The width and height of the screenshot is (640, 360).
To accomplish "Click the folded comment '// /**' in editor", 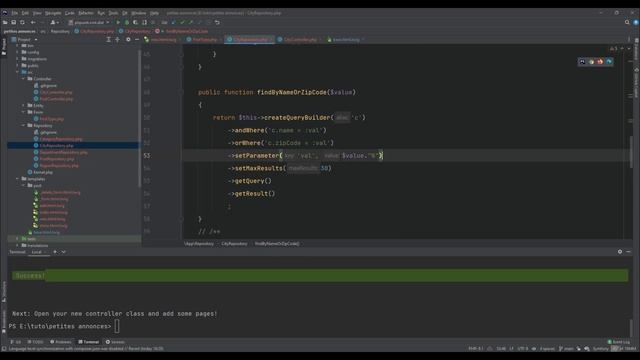I will 209,231.
